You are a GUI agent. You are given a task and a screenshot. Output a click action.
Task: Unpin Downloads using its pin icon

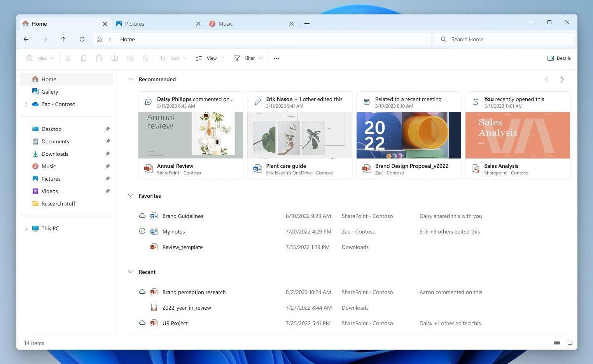point(108,153)
